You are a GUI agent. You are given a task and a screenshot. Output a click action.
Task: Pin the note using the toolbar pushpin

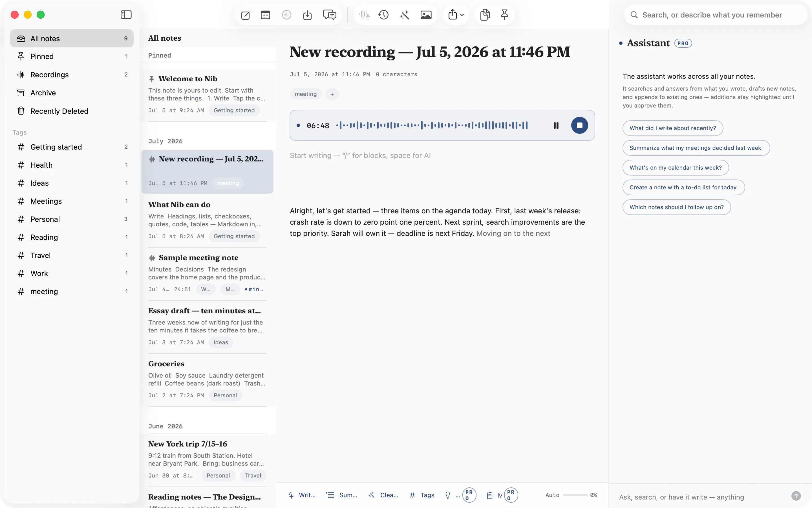pyautogui.click(x=504, y=15)
